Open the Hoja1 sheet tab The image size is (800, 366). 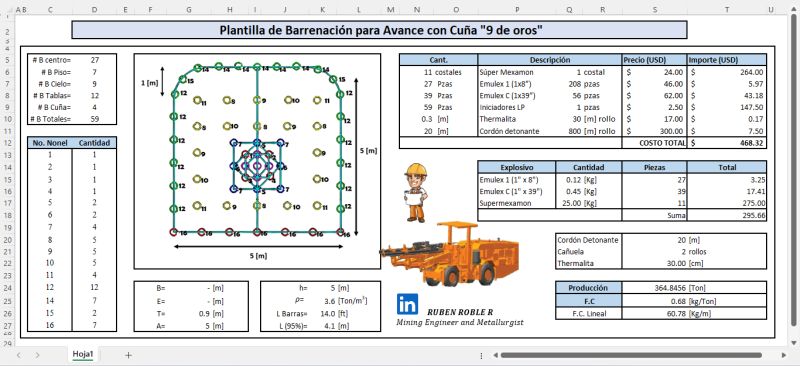pos(82,354)
